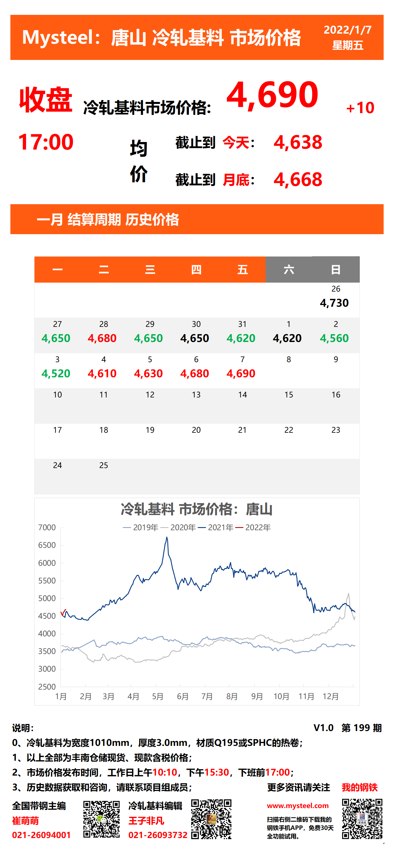Click calendar day 20

[196, 430]
